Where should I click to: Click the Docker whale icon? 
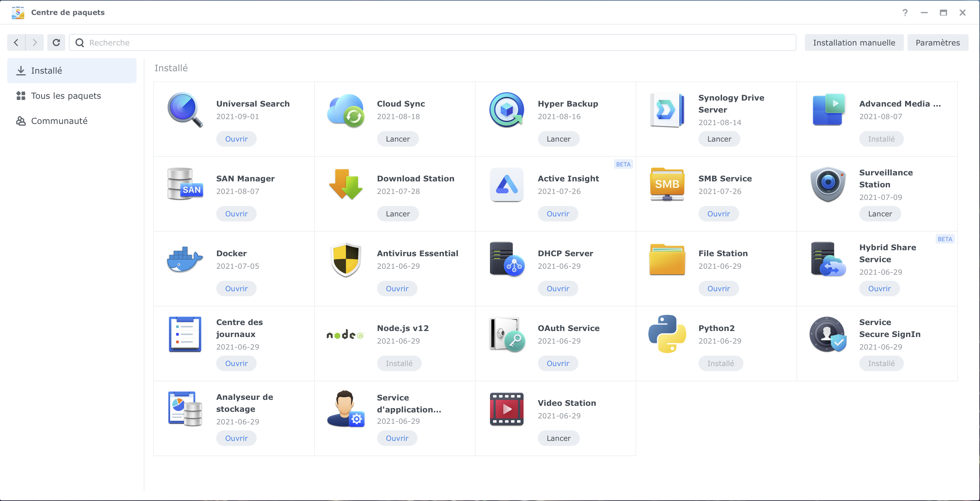click(185, 259)
